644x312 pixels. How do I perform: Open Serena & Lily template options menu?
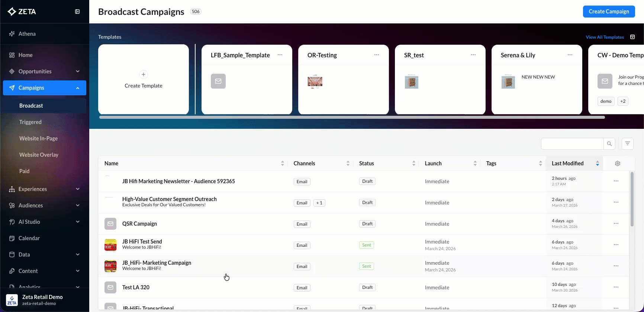coord(570,55)
